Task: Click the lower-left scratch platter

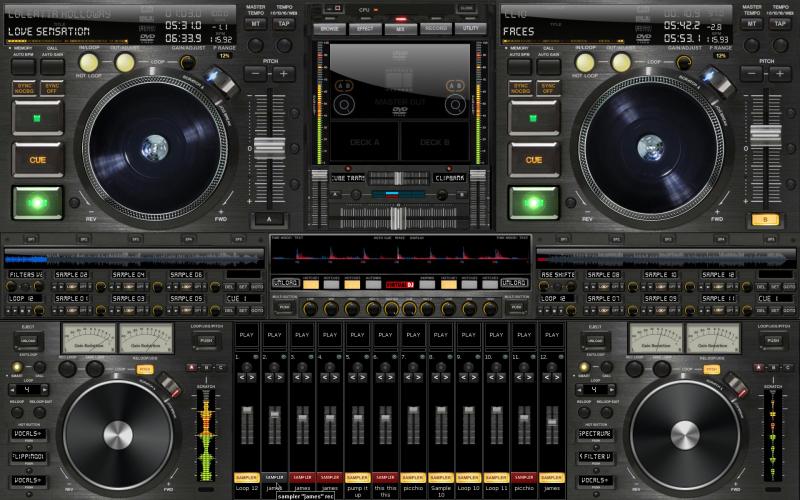Action: (x=118, y=435)
